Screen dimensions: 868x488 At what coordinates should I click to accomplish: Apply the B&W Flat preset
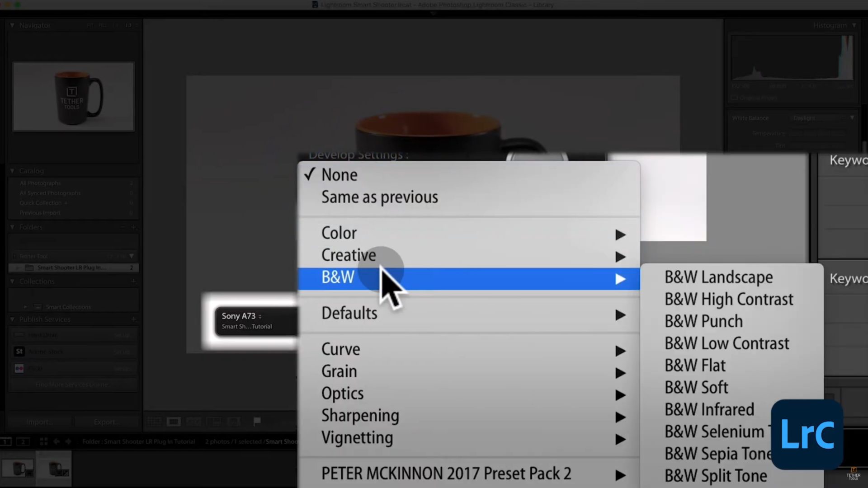pos(732,366)
